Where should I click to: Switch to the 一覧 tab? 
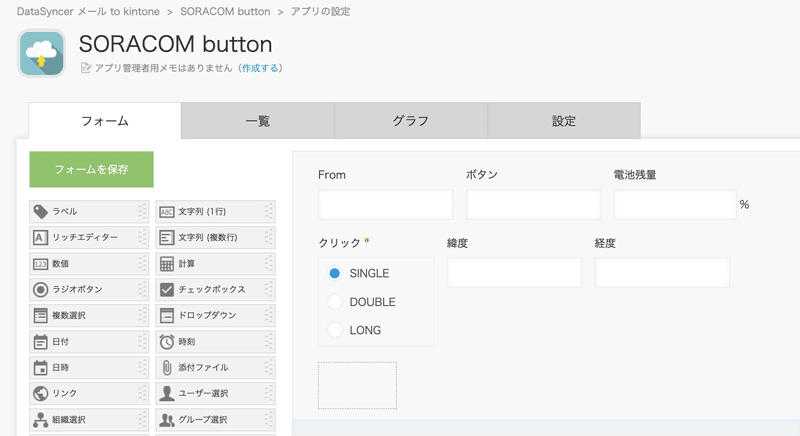[258, 121]
